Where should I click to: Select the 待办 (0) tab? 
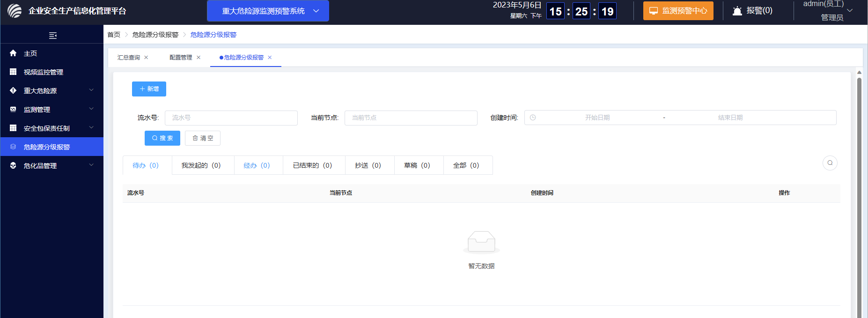coord(147,165)
